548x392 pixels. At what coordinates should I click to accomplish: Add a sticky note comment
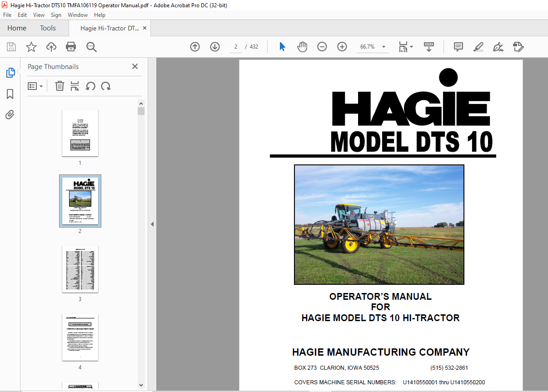pyautogui.click(x=458, y=47)
